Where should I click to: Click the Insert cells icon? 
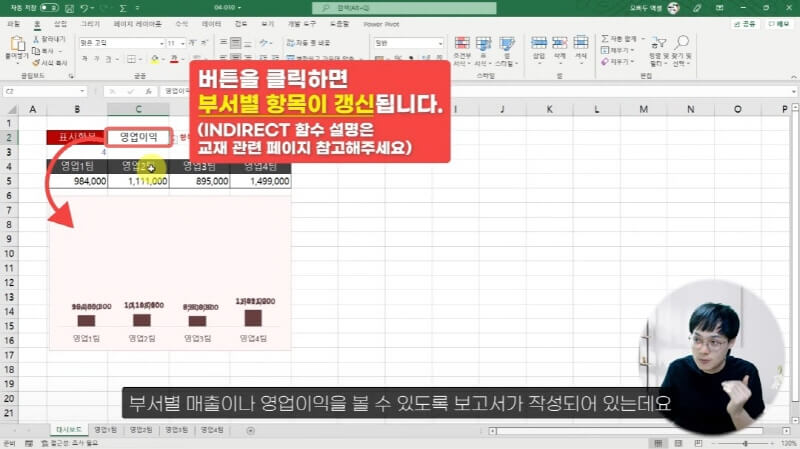pos(539,44)
